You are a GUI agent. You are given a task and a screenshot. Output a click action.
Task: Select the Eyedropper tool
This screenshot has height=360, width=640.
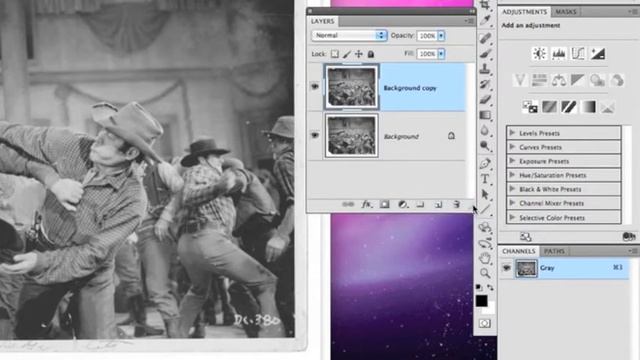(x=485, y=20)
